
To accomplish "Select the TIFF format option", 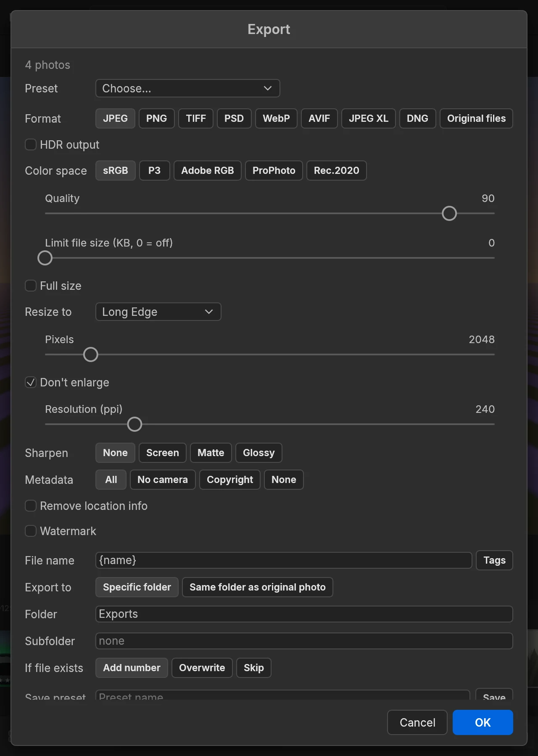I will 196,118.
